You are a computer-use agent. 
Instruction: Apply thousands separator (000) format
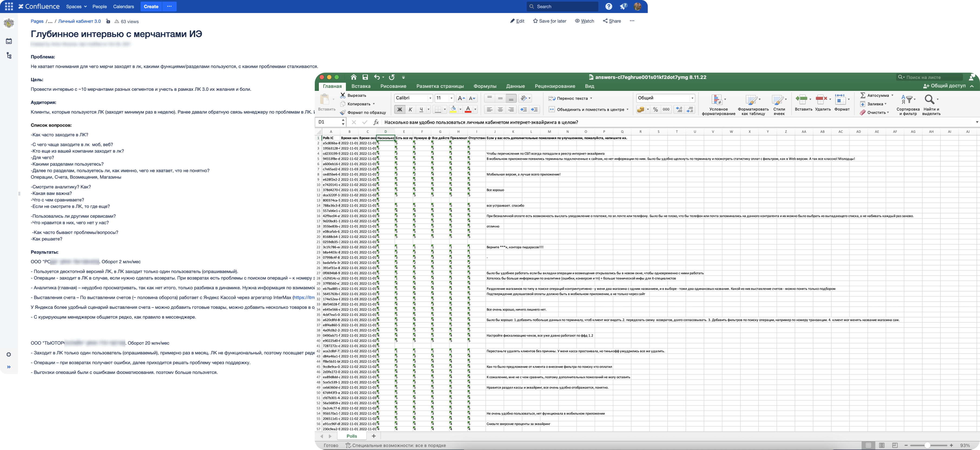pyautogui.click(x=666, y=110)
